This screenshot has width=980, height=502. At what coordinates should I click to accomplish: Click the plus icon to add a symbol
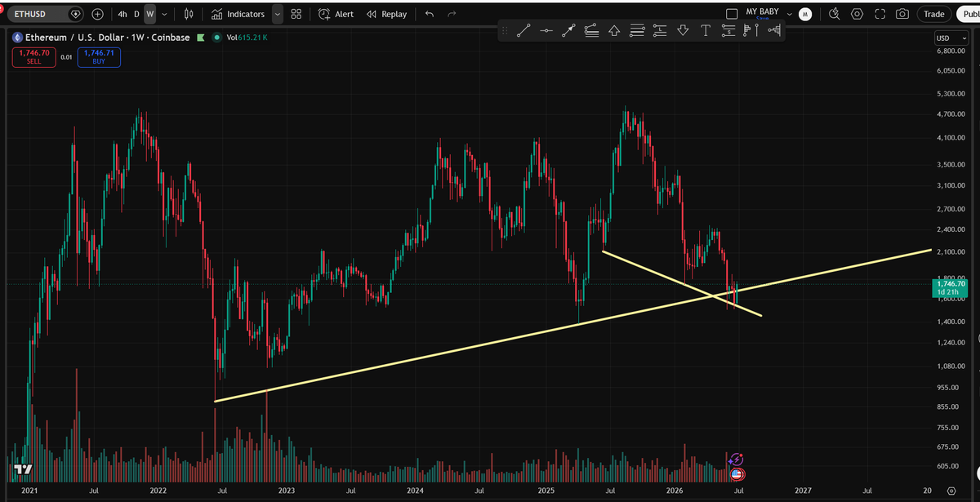click(x=97, y=14)
